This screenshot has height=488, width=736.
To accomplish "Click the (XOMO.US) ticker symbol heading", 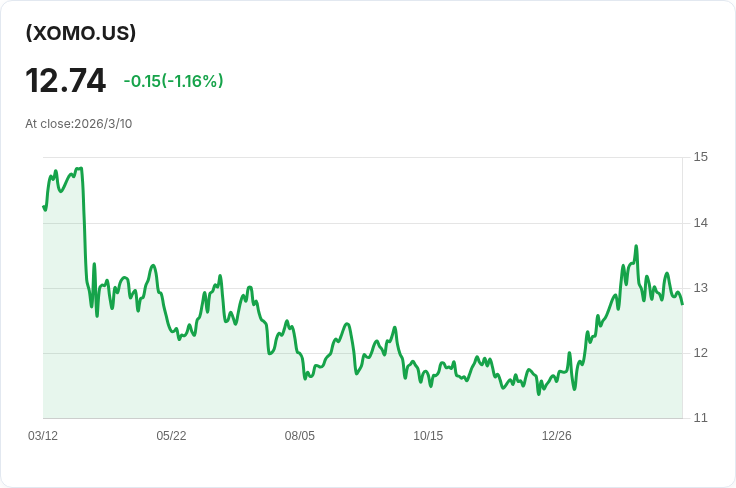I will pyautogui.click(x=81, y=33).
